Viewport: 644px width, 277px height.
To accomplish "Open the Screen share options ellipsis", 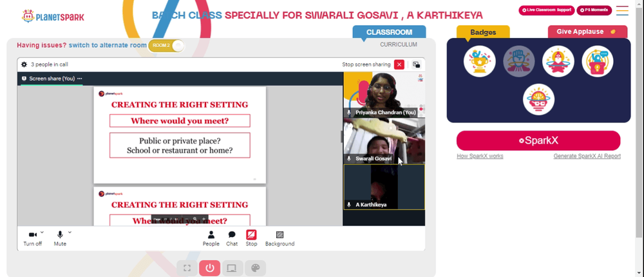I will point(80,79).
